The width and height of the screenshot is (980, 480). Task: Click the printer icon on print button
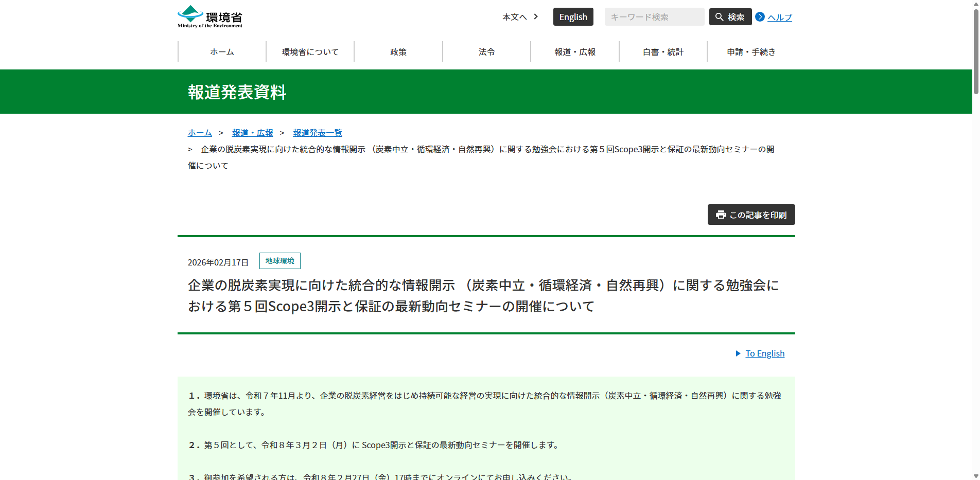(x=721, y=215)
